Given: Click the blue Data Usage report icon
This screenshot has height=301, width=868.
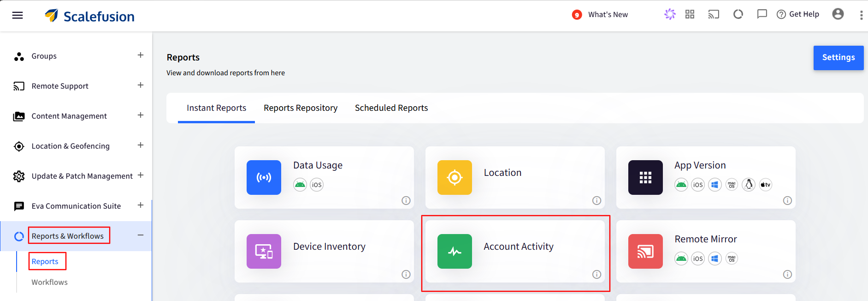Looking at the screenshot, I should point(264,177).
